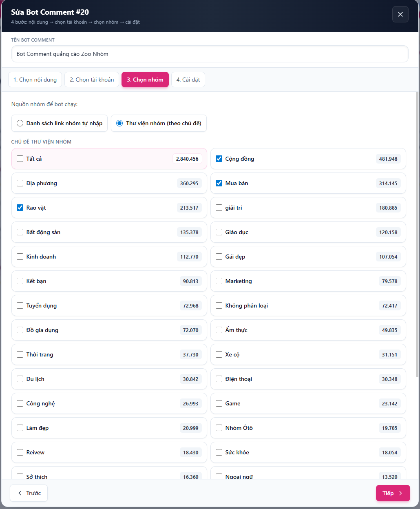Click the left arrow on Trước button
Screen dimensions: 420x509
pyautogui.click(x=20, y=493)
